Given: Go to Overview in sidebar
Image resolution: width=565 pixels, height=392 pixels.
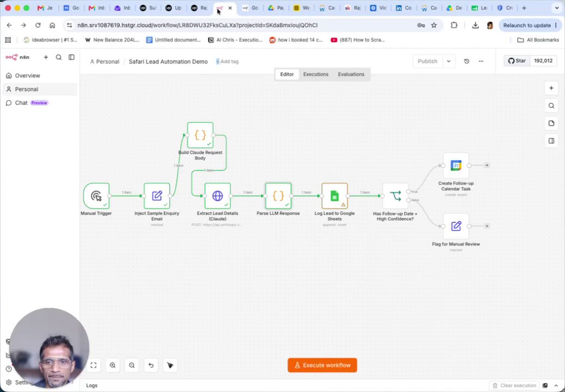Looking at the screenshot, I should click(40, 76).
